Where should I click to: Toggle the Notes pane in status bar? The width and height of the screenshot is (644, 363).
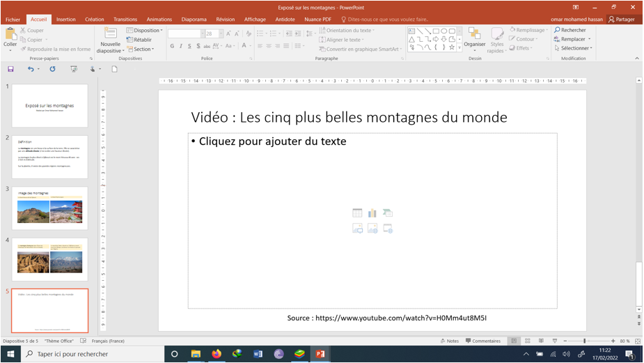pyautogui.click(x=450, y=341)
